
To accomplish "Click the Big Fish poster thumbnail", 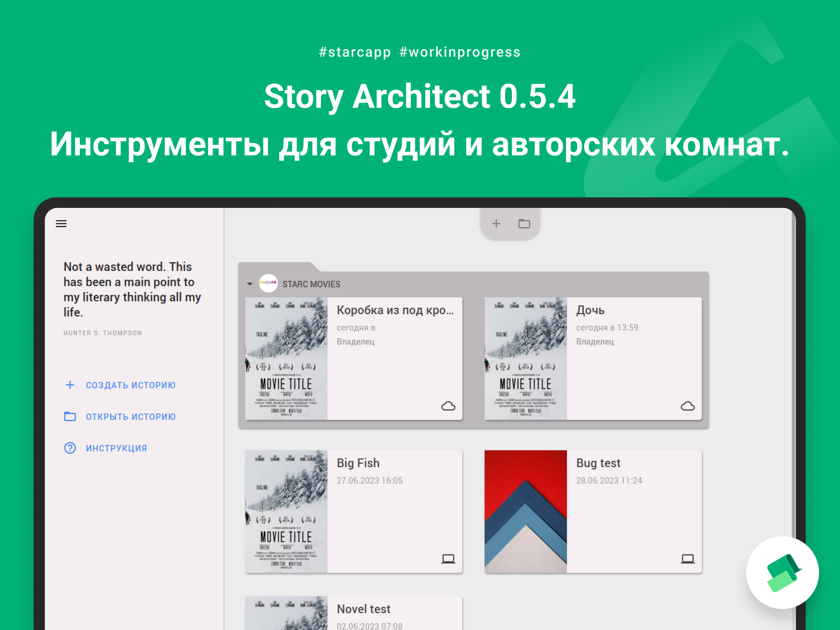I will point(286,511).
